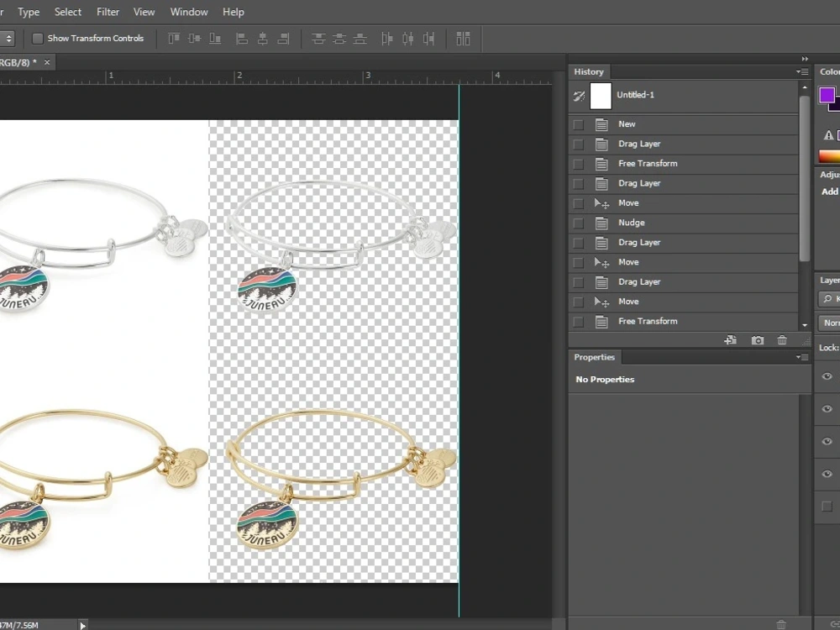Select the Properties panel tab
This screenshot has width=840, height=630.
click(594, 357)
